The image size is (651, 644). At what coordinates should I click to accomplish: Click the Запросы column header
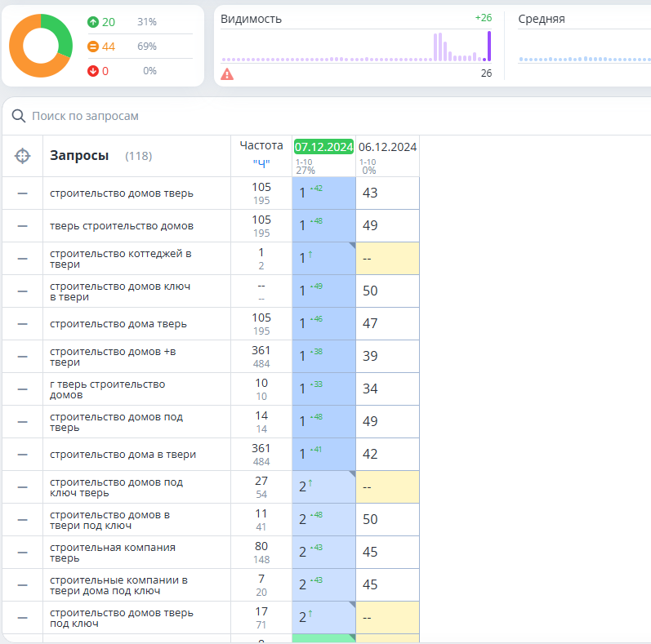click(79, 155)
